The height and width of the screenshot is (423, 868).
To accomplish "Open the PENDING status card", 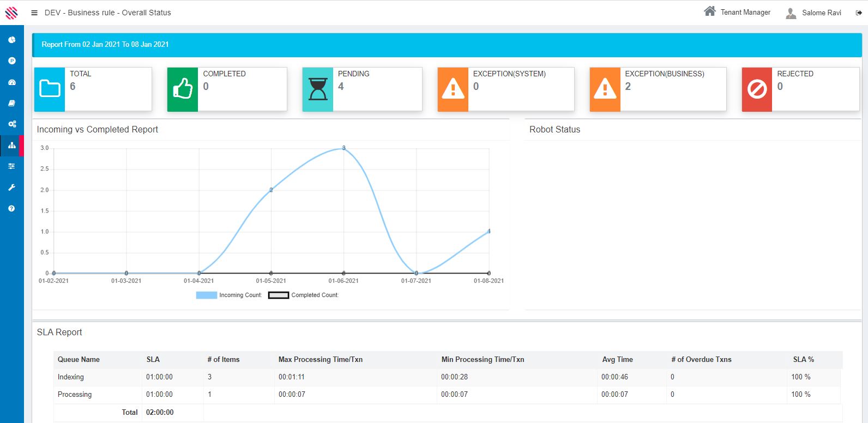I will coord(362,89).
